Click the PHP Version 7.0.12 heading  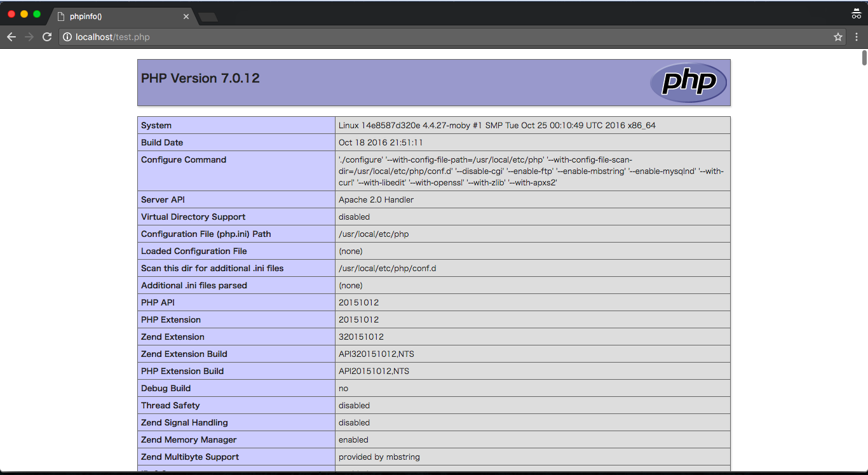tap(200, 78)
